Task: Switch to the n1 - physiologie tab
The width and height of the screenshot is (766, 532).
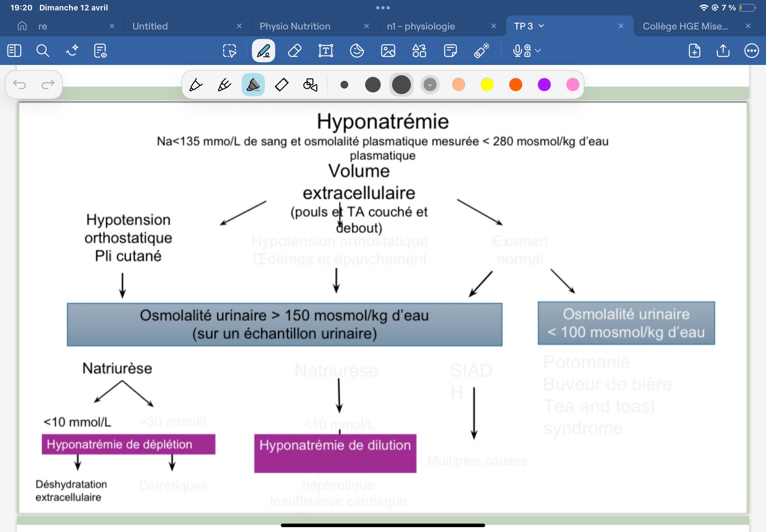Action: [x=421, y=26]
